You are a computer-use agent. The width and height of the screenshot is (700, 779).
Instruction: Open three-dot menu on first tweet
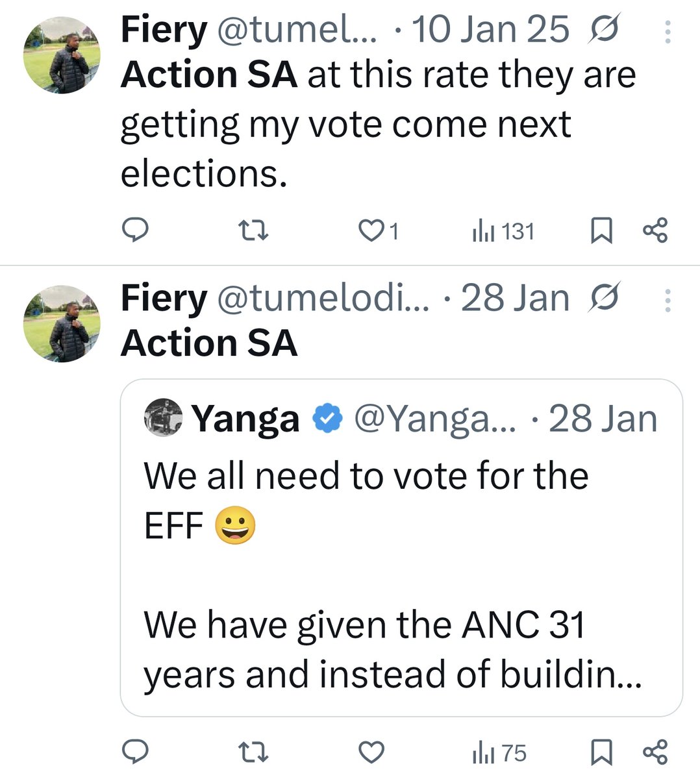(x=668, y=31)
